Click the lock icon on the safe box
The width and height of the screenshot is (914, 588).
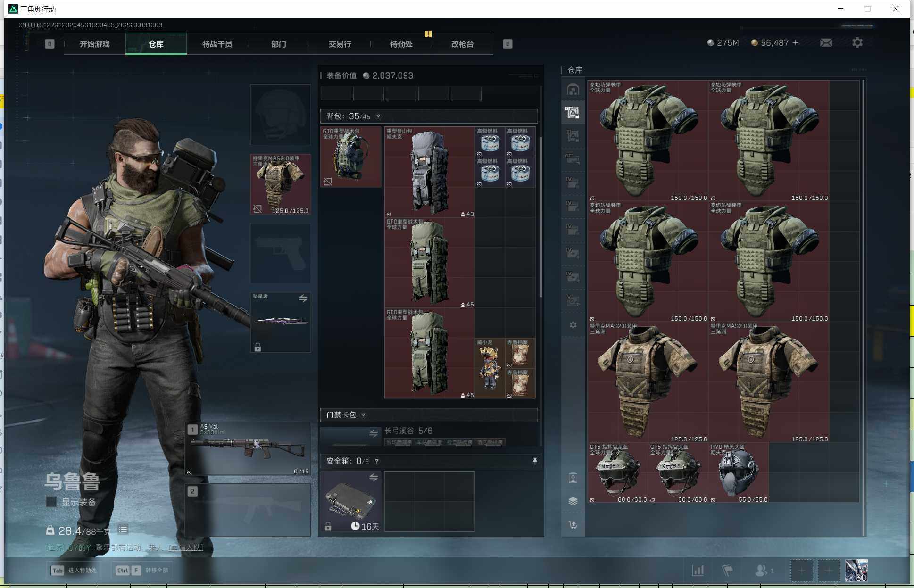coord(328,526)
